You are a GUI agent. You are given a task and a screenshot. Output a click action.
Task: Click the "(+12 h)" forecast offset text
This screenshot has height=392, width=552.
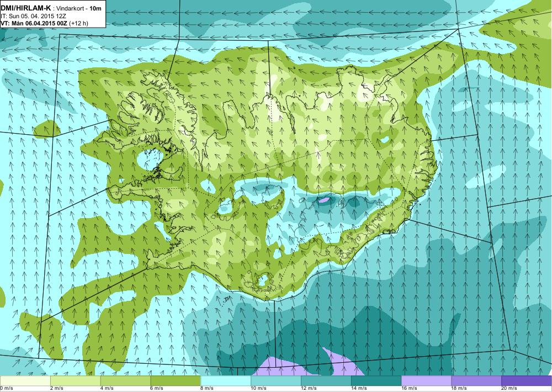pos(79,24)
